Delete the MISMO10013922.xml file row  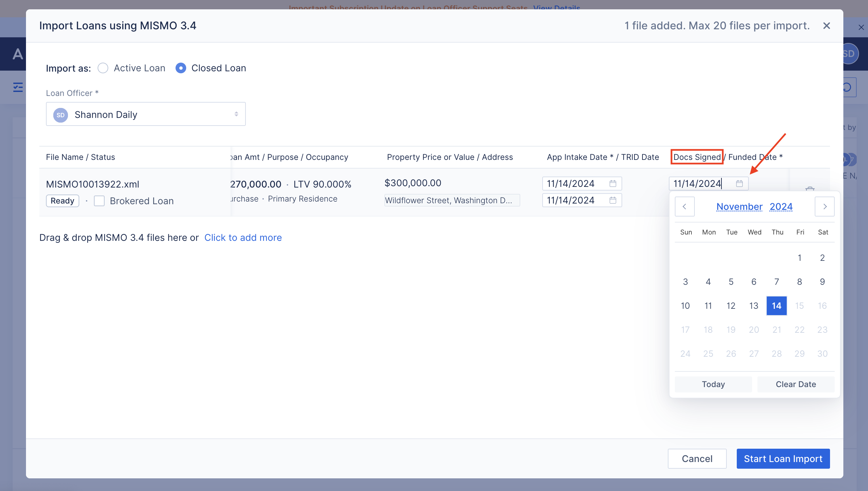[x=810, y=188]
